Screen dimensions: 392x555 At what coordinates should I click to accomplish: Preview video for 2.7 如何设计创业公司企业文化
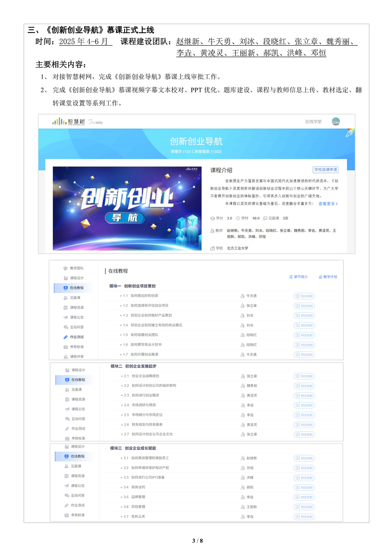point(304,435)
